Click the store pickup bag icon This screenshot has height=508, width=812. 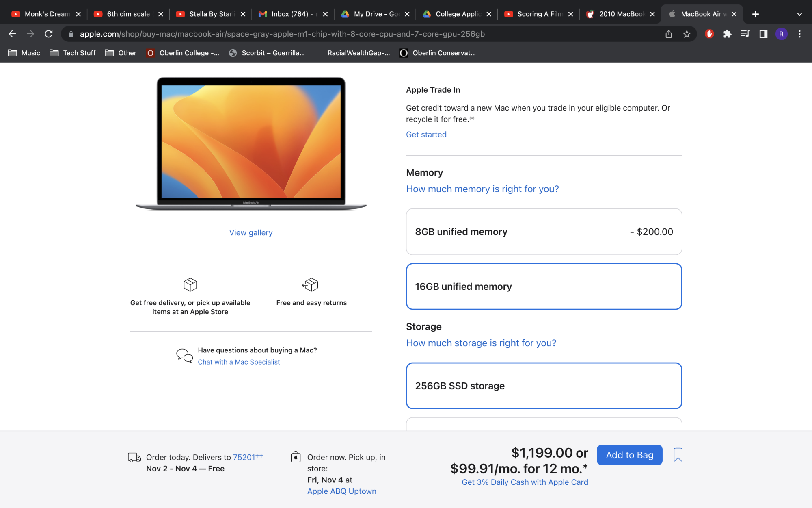[x=296, y=457]
